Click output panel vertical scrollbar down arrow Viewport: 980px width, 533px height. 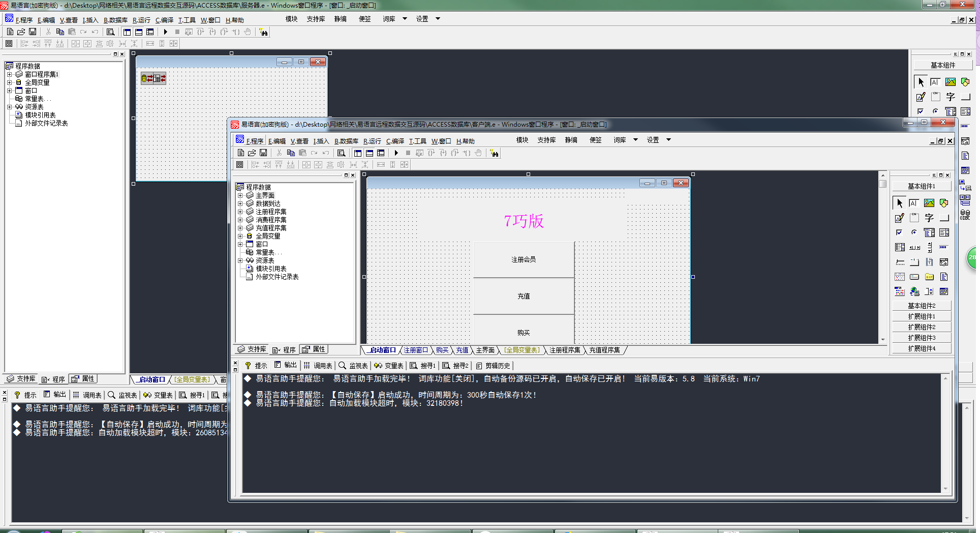pyautogui.click(x=945, y=489)
